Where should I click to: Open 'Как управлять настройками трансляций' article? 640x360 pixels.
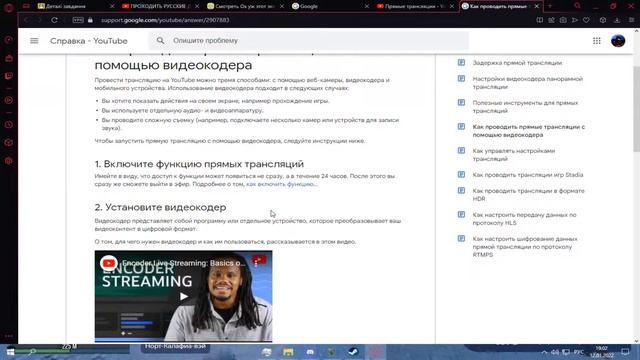513,155
